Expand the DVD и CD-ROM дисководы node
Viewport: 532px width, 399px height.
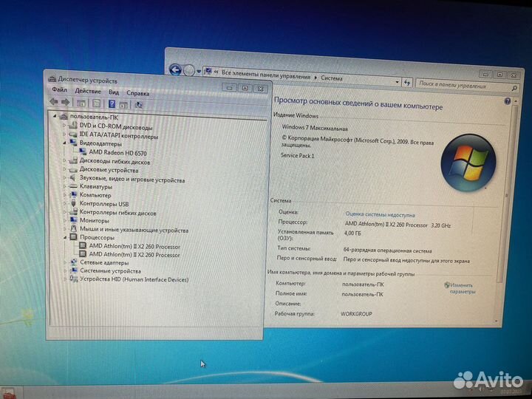[x=65, y=127]
